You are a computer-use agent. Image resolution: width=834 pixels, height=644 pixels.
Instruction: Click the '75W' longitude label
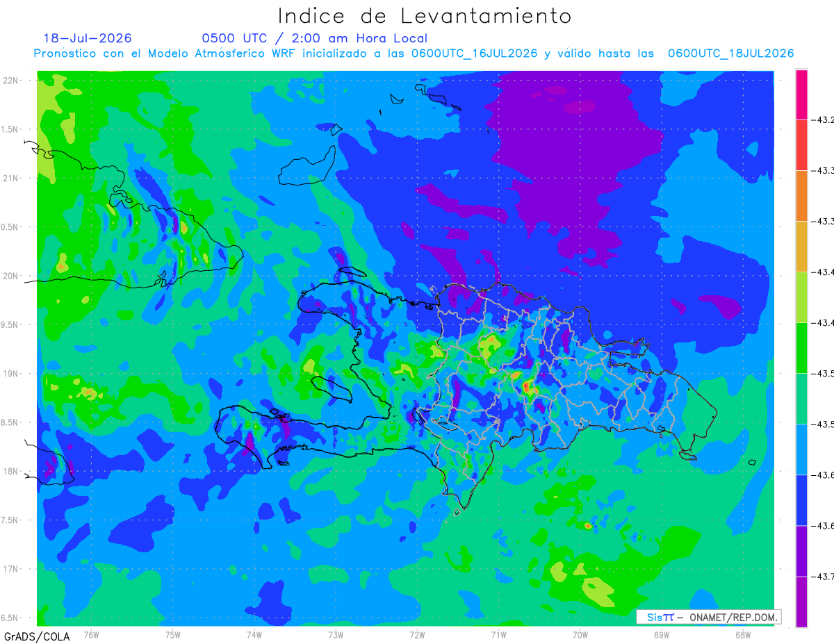pos(172,635)
